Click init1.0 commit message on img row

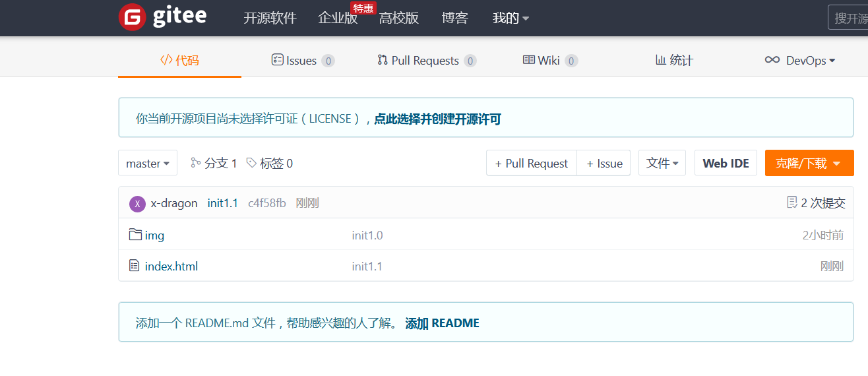pos(367,235)
